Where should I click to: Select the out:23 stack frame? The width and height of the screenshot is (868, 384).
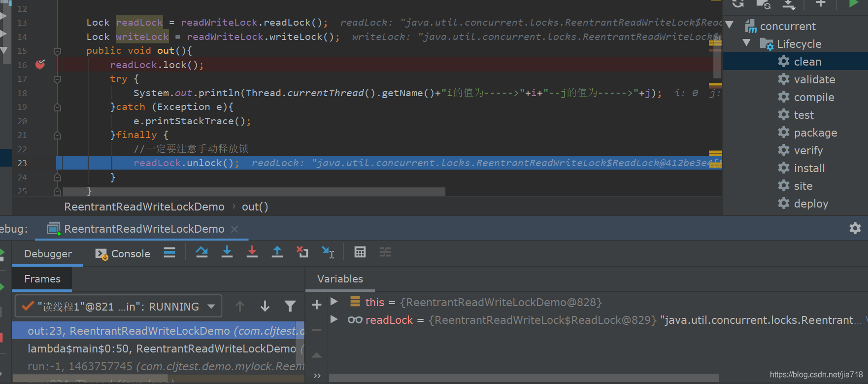click(158, 331)
